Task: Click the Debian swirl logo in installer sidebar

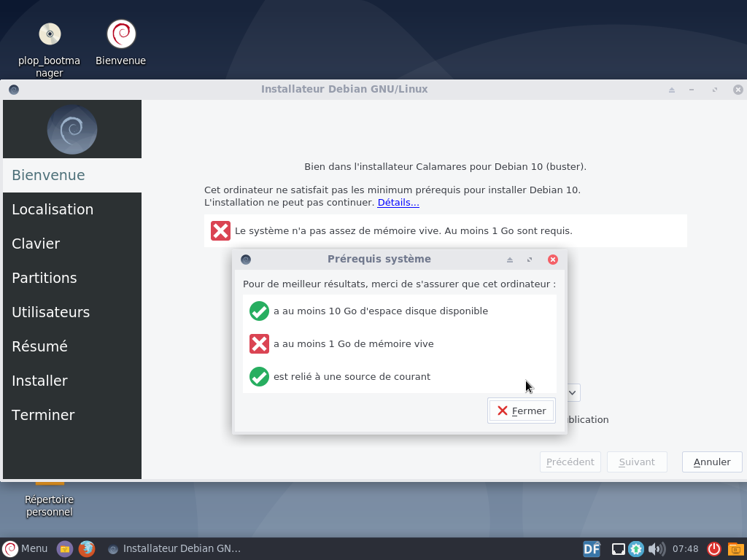Action: [72, 129]
